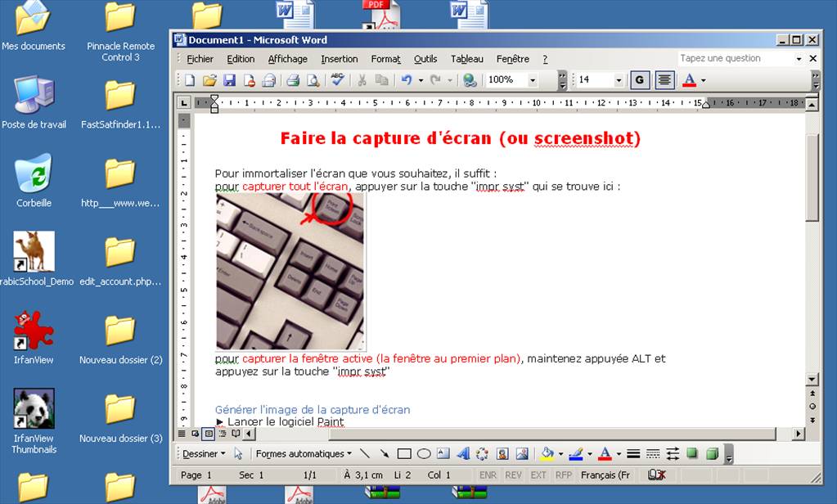Screen dimensions: 837x504
Task: Open the undo history dropdown arrow
Action: [x=421, y=80]
